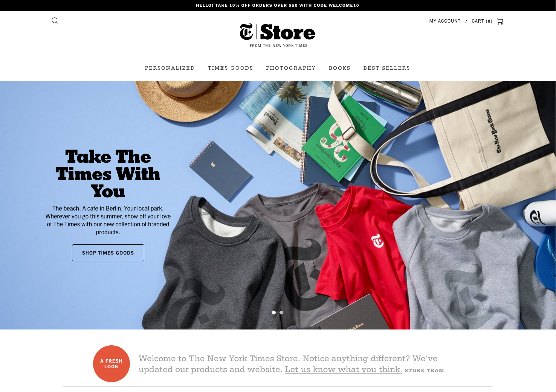The width and height of the screenshot is (556, 392).
Task: Open the Photography menu
Action: coord(291,68)
